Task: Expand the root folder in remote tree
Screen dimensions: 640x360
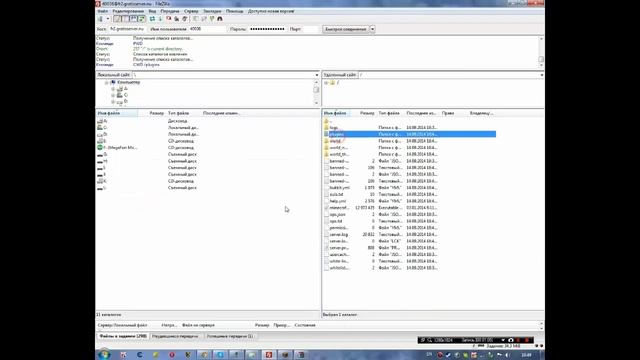Action: (326, 83)
